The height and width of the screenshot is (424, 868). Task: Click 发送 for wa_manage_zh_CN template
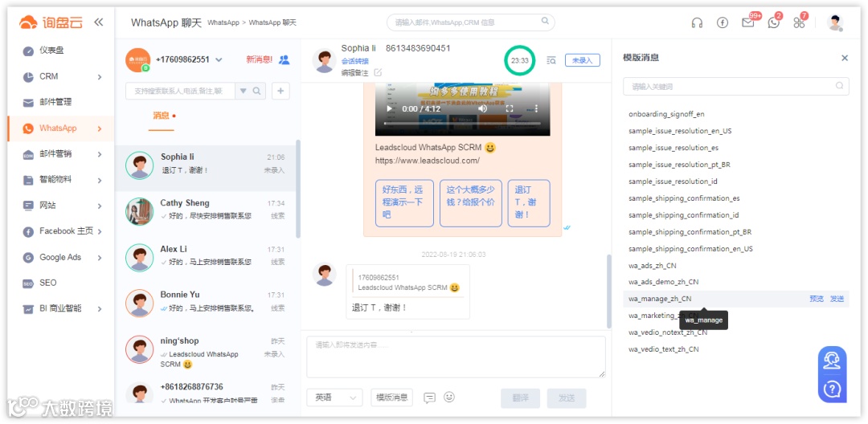(x=837, y=299)
